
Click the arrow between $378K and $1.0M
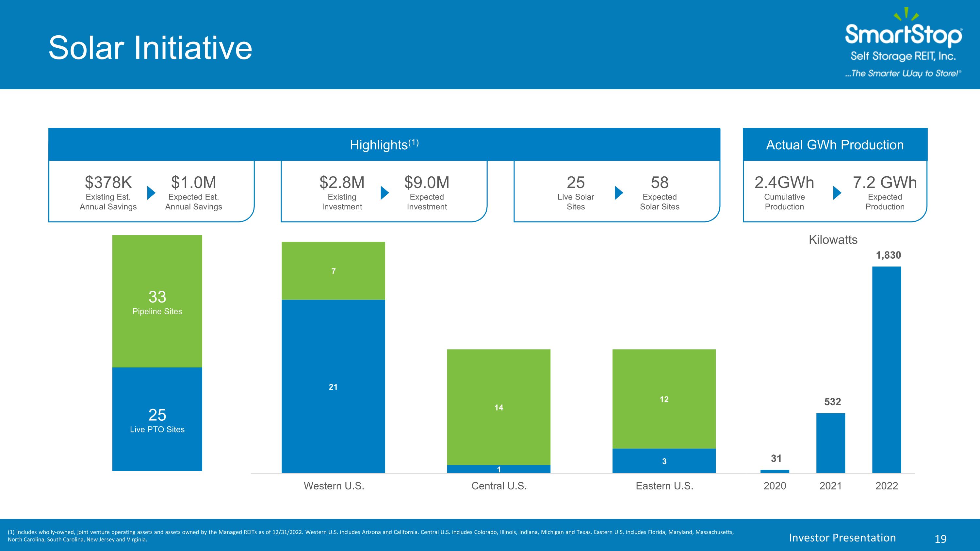[152, 193]
